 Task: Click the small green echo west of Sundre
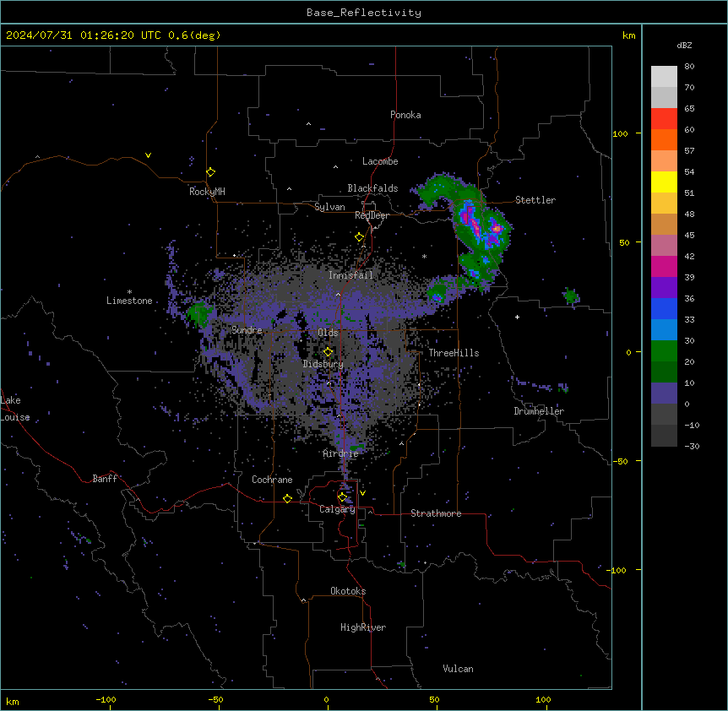[x=198, y=314]
